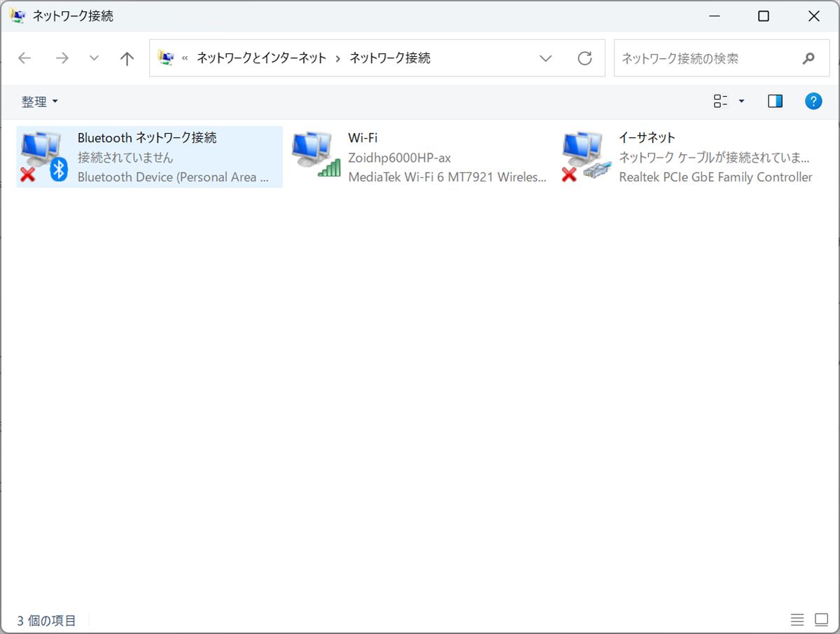This screenshot has height=634, width=840.
Task: Open the view options dropdown arrow
Action: tap(742, 102)
